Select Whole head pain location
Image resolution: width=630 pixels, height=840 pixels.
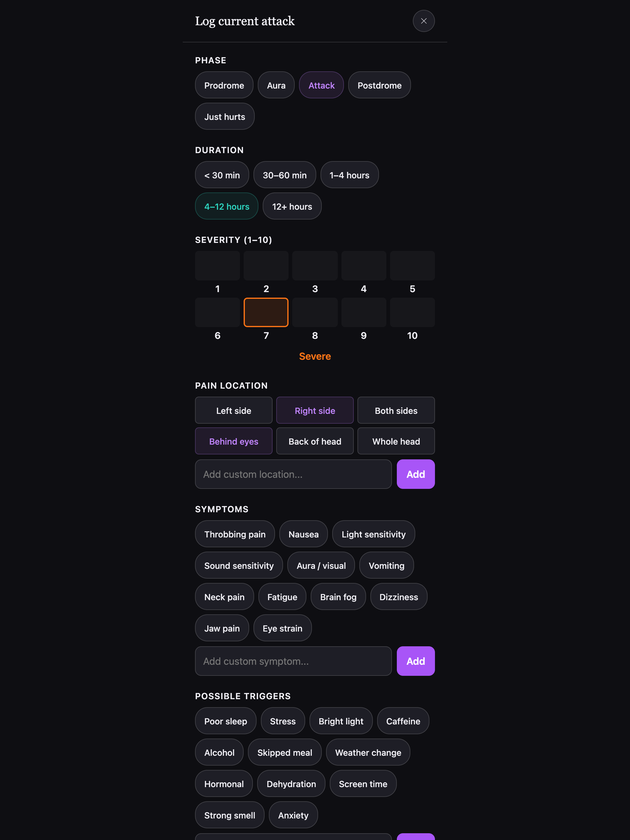396,441
